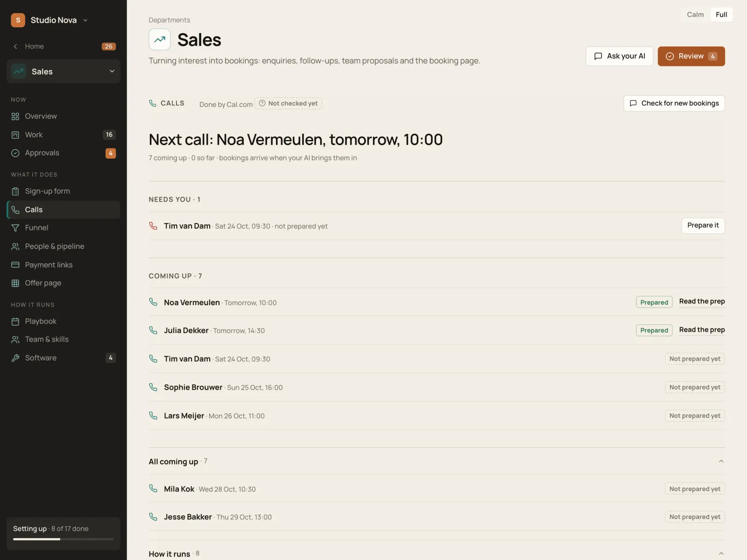Viewport: 747px width, 560px height.
Task: Click the Payment links card icon
Action: (x=15, y=265)
